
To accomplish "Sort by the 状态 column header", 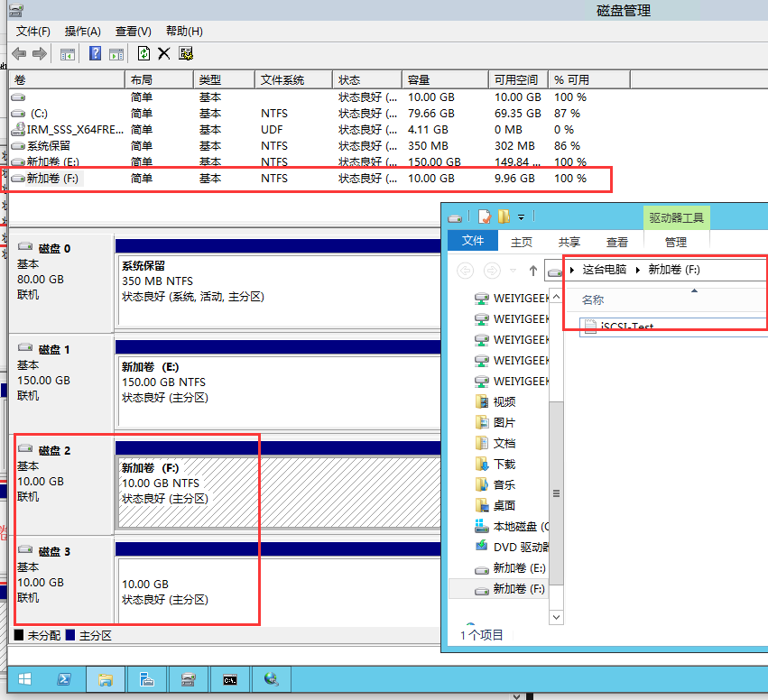I will click(367, 79).
